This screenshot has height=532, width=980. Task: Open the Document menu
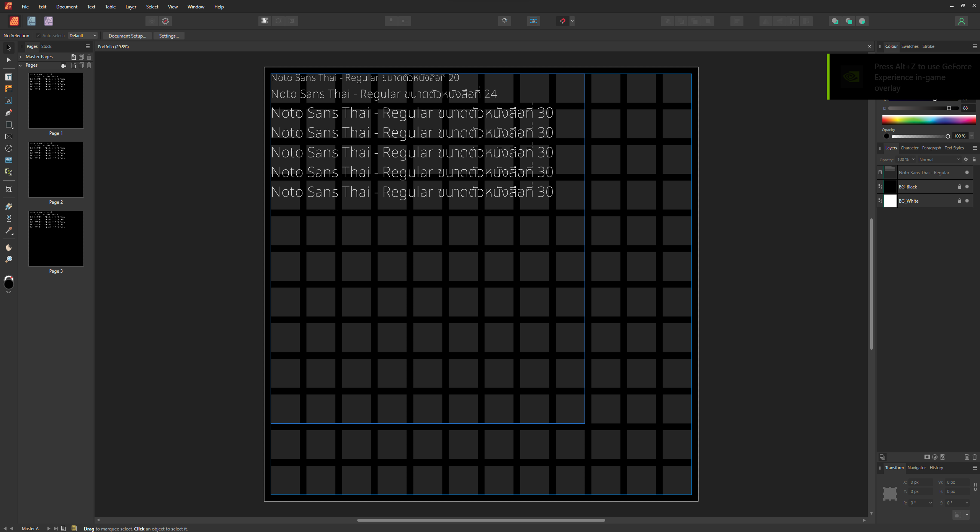(x=67, y=7)
